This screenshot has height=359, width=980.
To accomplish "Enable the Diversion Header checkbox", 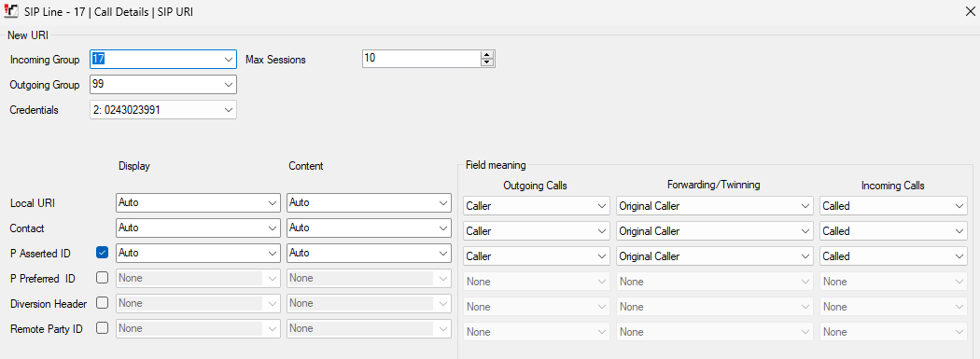I will (103, 302).
